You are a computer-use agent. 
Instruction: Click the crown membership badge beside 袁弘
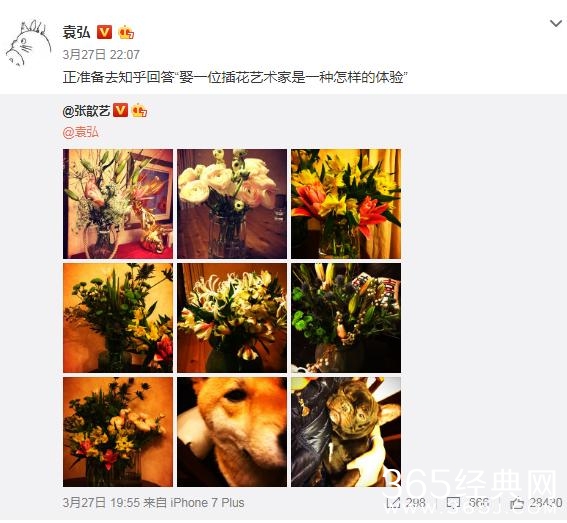(126, 32)
